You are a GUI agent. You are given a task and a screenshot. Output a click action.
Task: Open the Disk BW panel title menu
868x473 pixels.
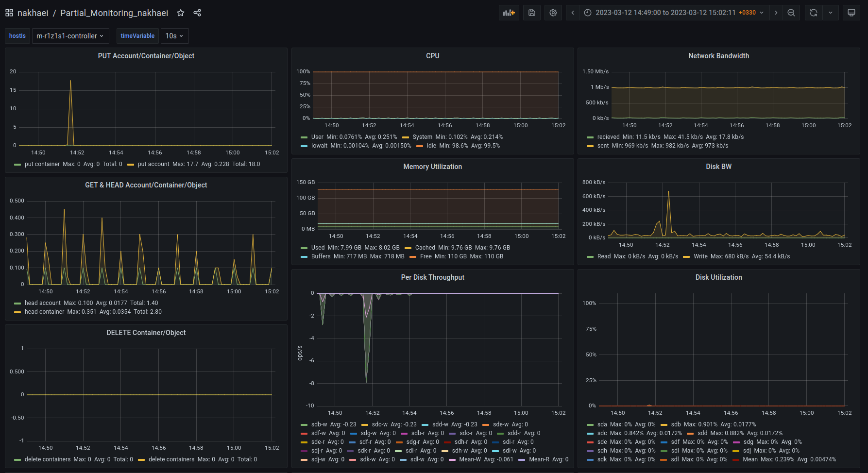click(x=718, y=167)
